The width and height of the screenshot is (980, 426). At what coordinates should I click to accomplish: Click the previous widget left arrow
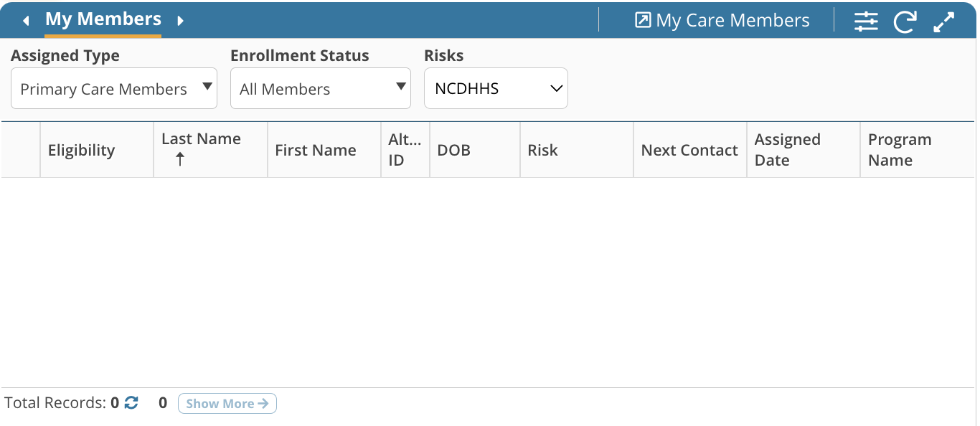coord(26,21)
